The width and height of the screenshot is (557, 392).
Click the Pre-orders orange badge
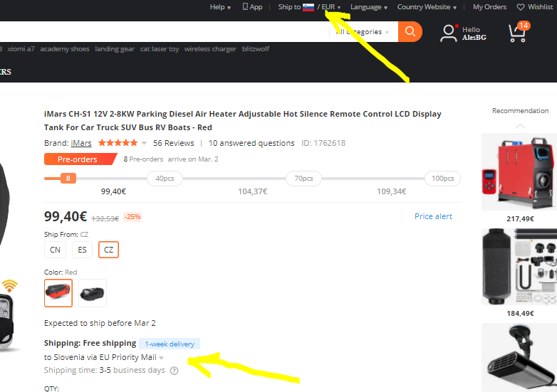(x=80, y=159)
